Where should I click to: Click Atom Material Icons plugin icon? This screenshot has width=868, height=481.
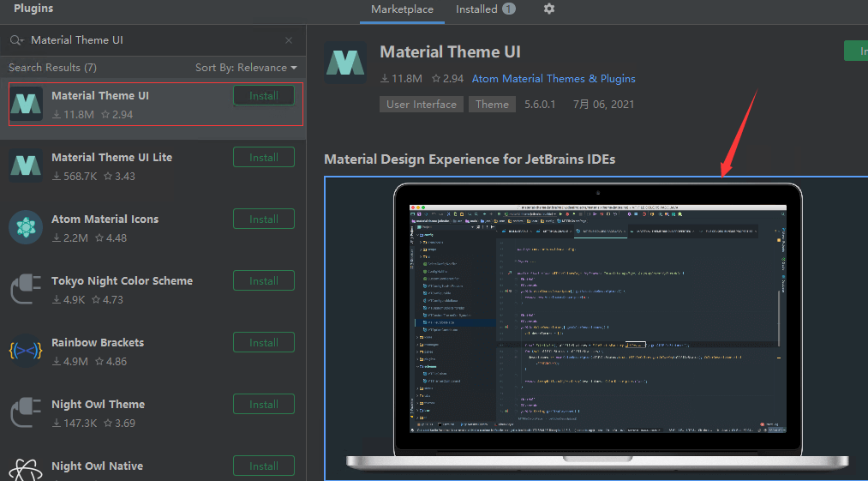(26, 227)
